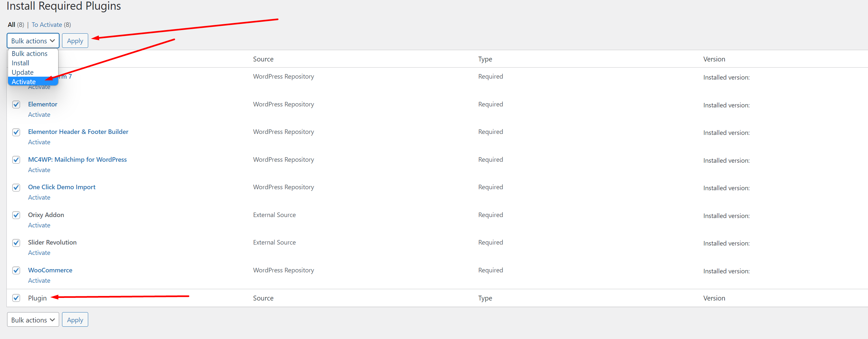This screenshot has height=339, width=868.
Task: Toggle the WooCommerce plugin checkbox
Action: [x=16, y=270]
